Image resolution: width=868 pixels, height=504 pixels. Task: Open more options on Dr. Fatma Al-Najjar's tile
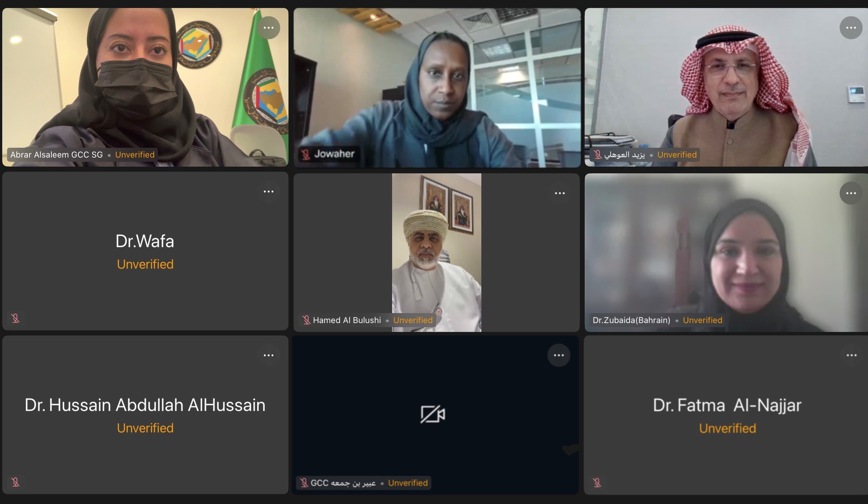(851, 355)
